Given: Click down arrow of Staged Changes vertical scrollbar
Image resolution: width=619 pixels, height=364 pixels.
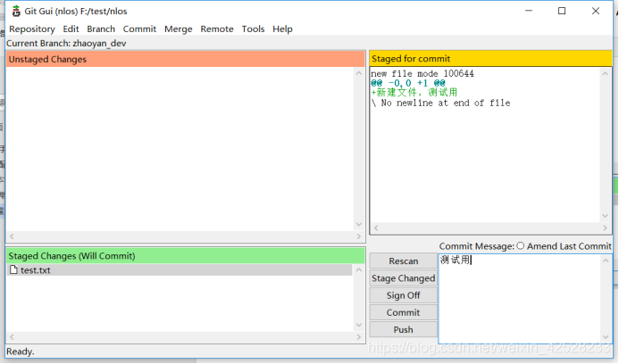Looking at the screenshot, I should coord(359,325).
